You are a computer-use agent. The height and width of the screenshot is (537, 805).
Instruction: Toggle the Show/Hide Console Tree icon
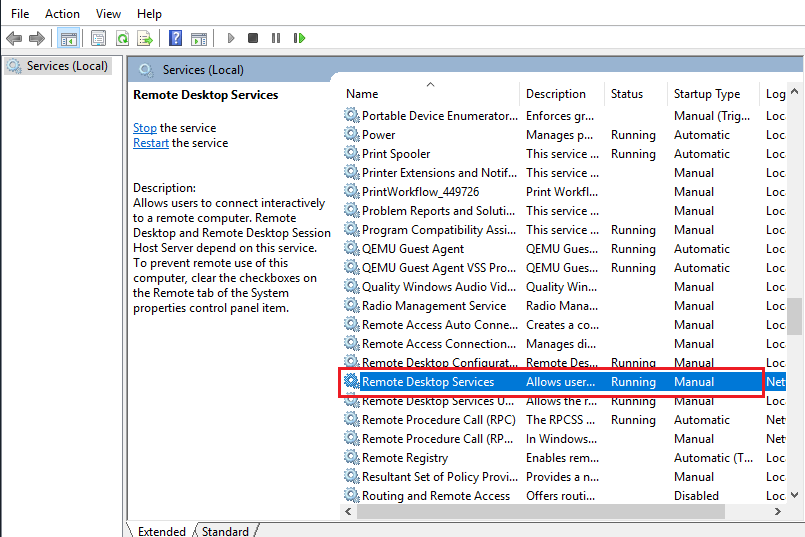coord(68,38)
